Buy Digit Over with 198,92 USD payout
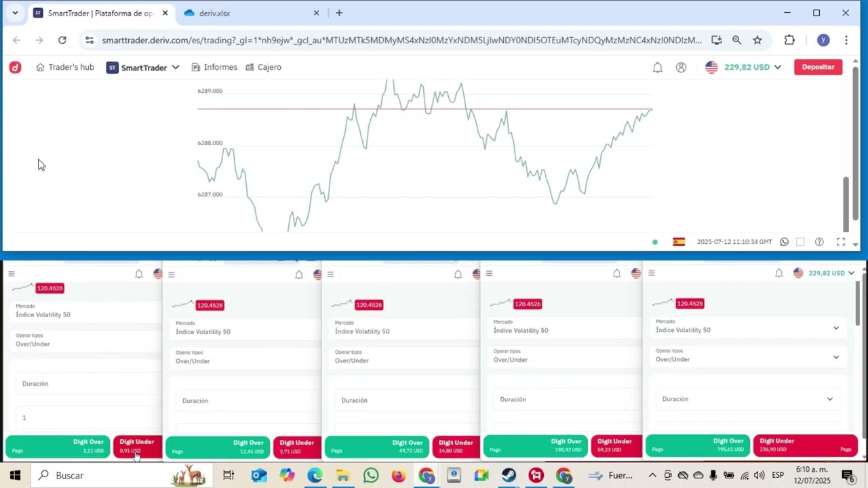This screenshot has height=488, width=868. click(x=535, y=445)
